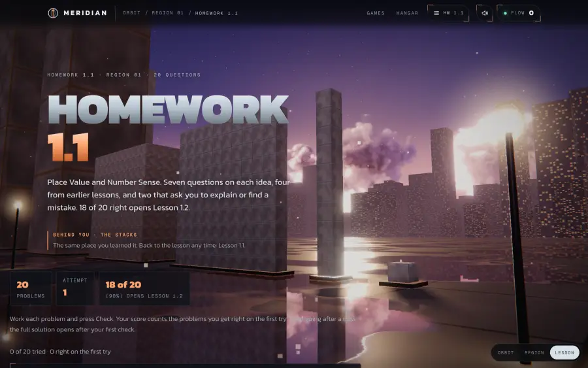Open the HW 1.1 list menu
Viewport: 588px width, 368px height.
tap(448, 13)
